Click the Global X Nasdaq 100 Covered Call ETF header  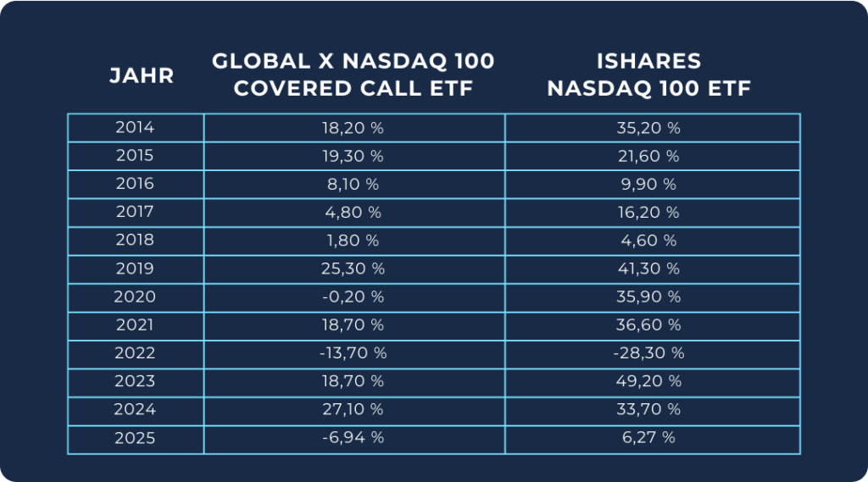[x=353, y=75]
